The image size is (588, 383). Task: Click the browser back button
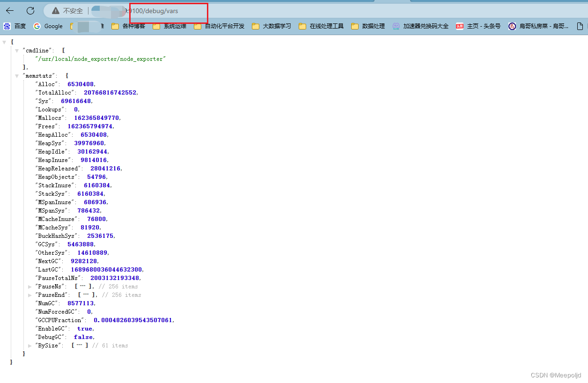[x=10, y=10]
